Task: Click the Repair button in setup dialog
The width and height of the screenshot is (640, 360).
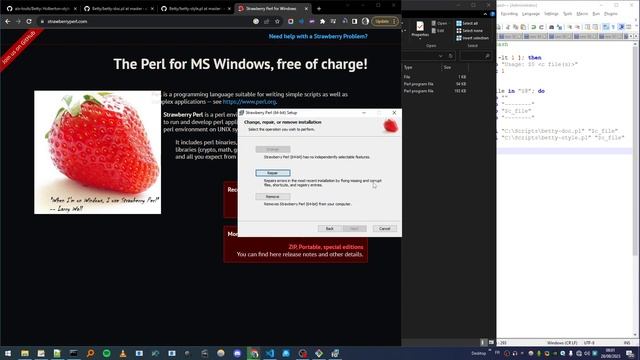Action: (273, 173)
